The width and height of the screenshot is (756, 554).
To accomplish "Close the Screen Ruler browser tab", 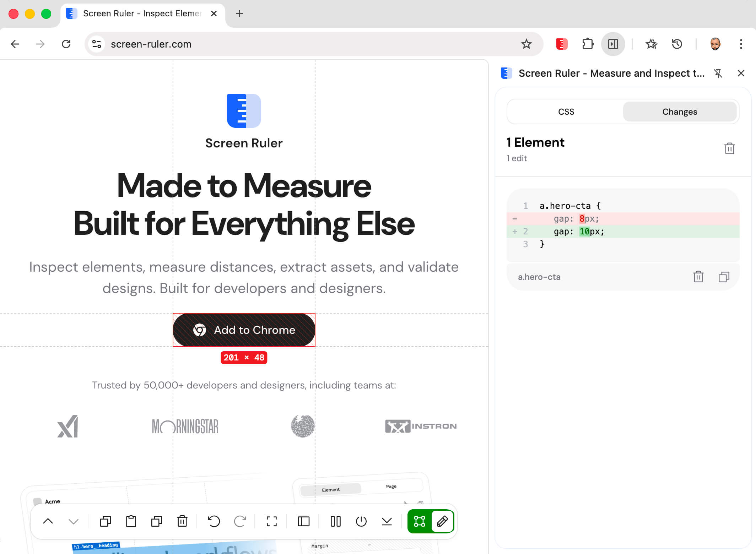I will pos(214,13).
